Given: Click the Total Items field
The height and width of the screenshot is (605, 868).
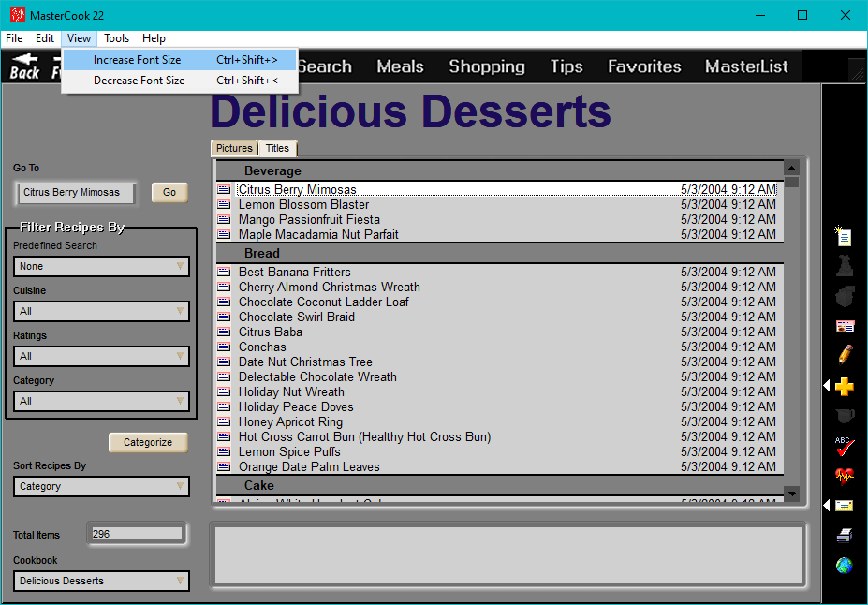Looking at the screenshot, I should pyautogui.click(x=136, y=534).
